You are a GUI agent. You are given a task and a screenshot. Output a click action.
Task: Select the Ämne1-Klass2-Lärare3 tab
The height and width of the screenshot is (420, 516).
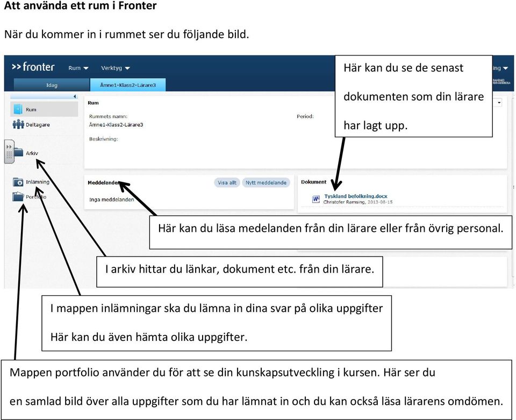click(128, 85)
